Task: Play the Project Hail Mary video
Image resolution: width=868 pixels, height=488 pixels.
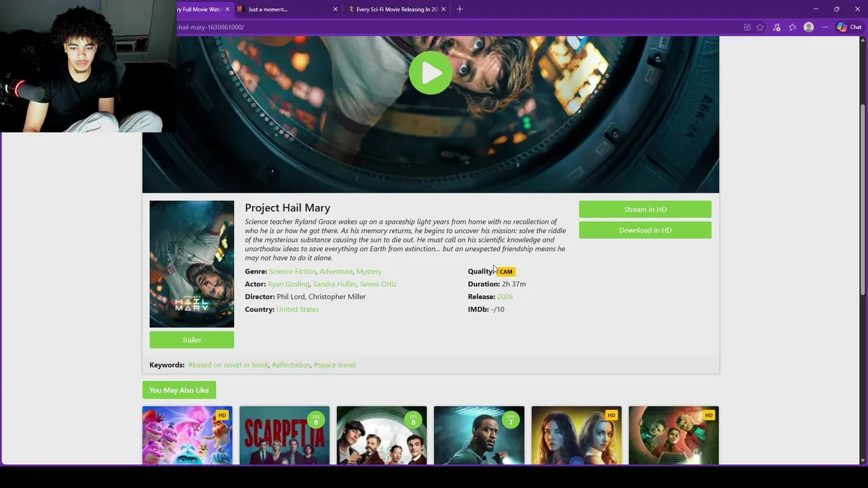Action: pyautogui.click(x=431, y=73)
